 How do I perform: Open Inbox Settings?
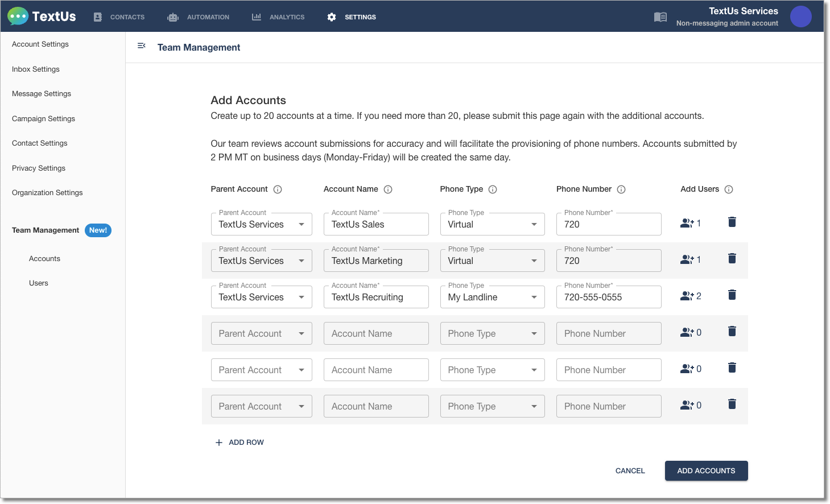36,69
